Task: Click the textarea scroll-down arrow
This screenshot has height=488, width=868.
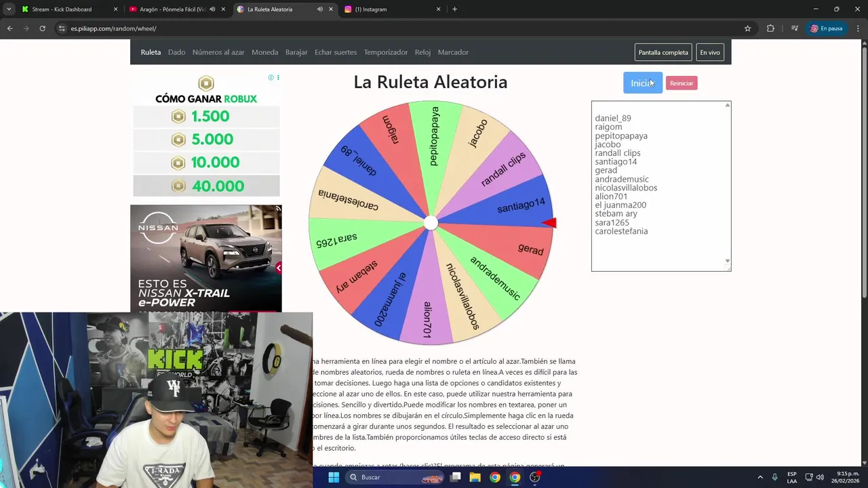Action: [x=728, y=261]
